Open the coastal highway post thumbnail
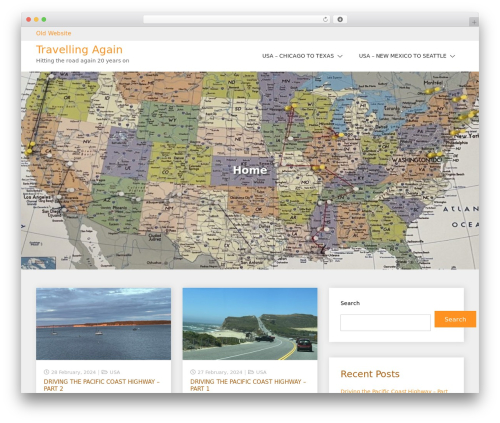This screenshot has height=423, width=500. point(250,324)
